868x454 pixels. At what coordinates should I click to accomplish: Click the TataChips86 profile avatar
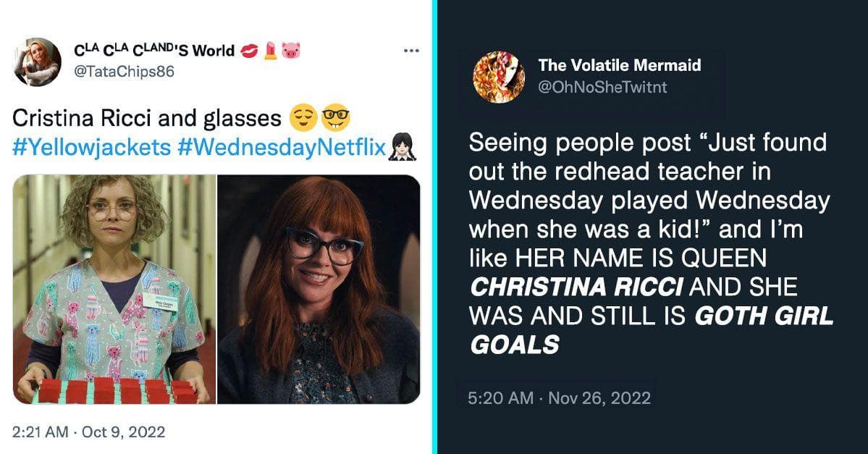[37, 62]
